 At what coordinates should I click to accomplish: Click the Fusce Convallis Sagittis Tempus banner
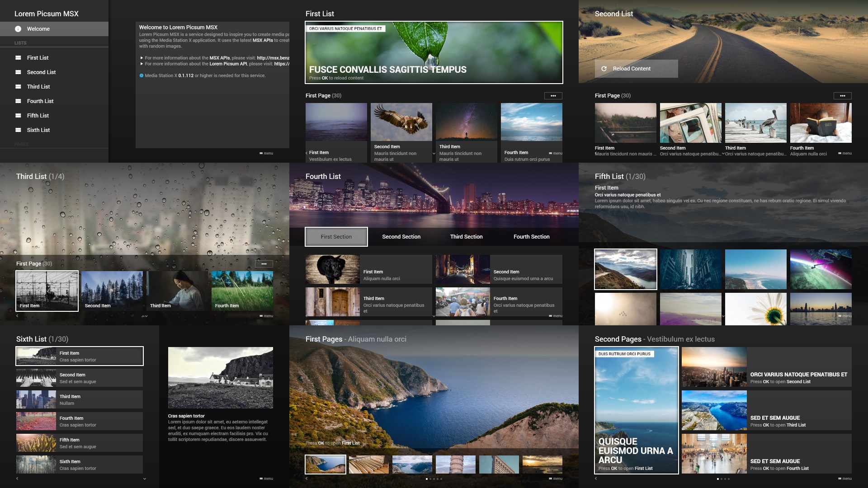pos(434,52)
